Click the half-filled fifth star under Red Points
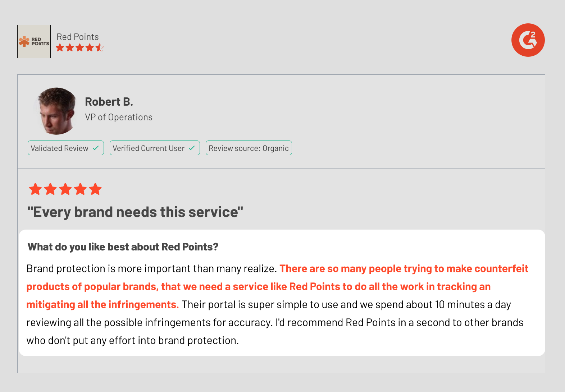 click(100, 48)
